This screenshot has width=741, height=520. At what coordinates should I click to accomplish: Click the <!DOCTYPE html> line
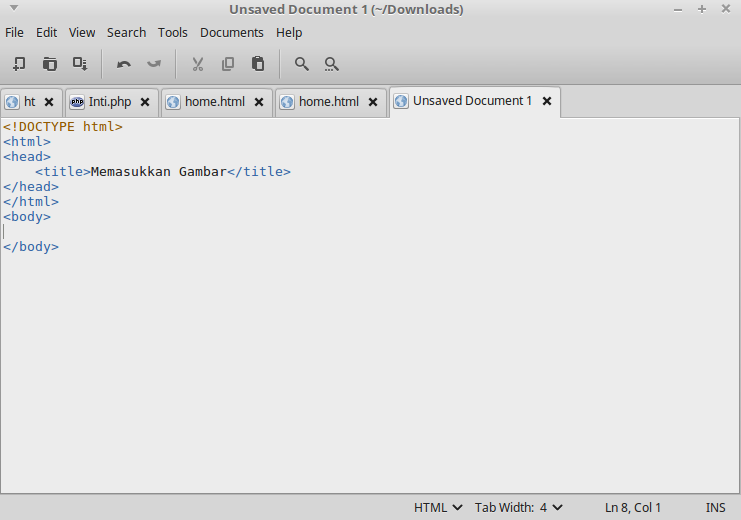coord(63,127)
